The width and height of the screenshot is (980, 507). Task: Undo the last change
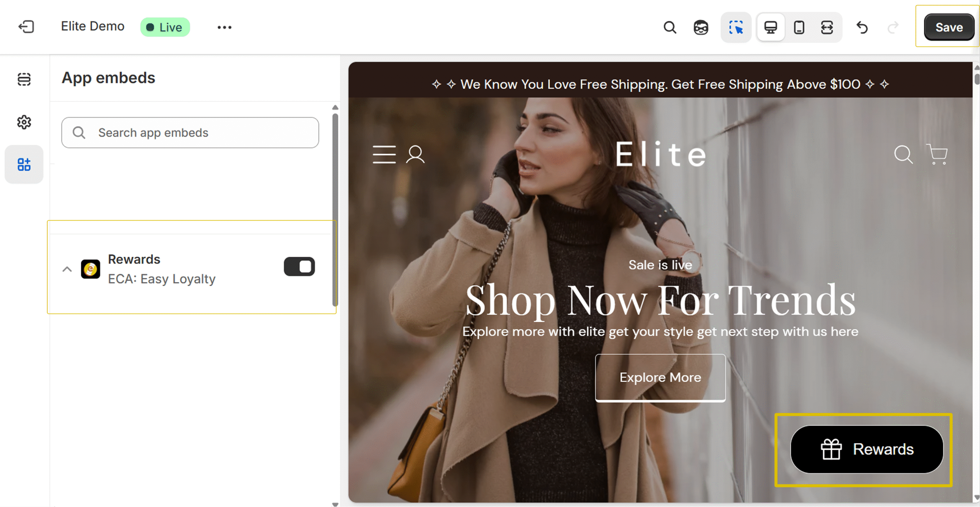862,27
